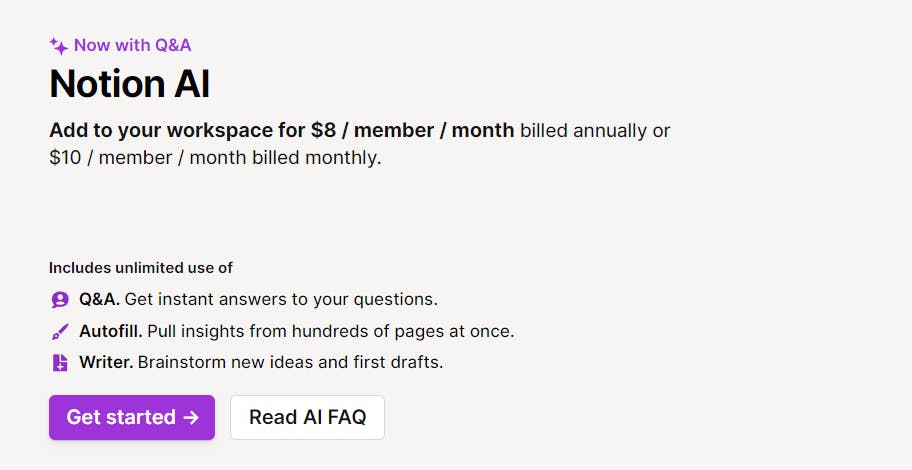This screenshot has height=470, width=912.
Task: Click the "Notion AI" heading
Action: coord(130,83)
